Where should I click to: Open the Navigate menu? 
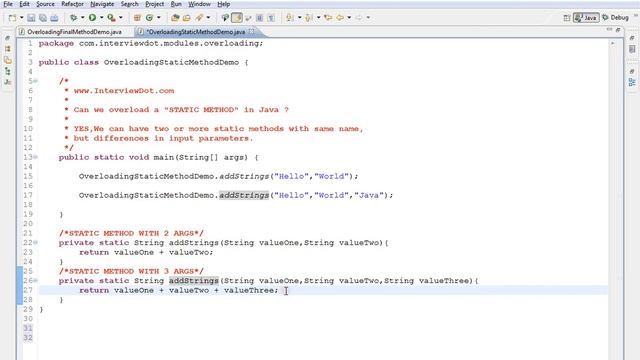click(102, 4)
